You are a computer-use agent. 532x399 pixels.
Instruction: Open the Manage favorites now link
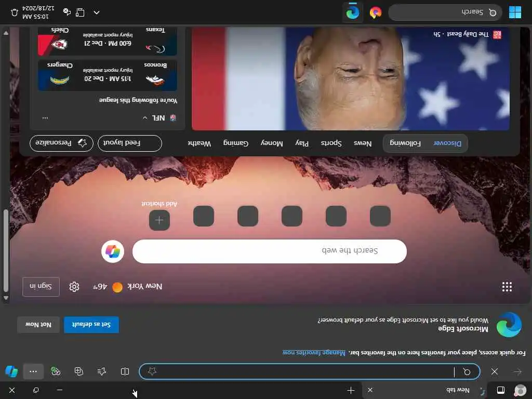pos(314,353)
